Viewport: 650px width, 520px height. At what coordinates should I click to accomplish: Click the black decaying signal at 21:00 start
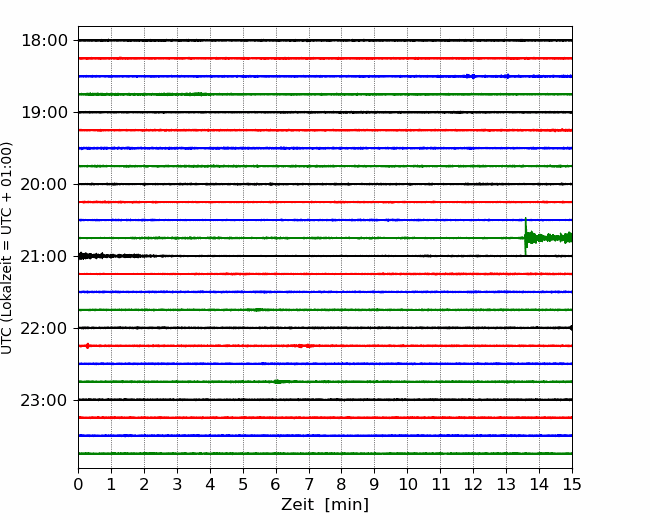(110, 256)
